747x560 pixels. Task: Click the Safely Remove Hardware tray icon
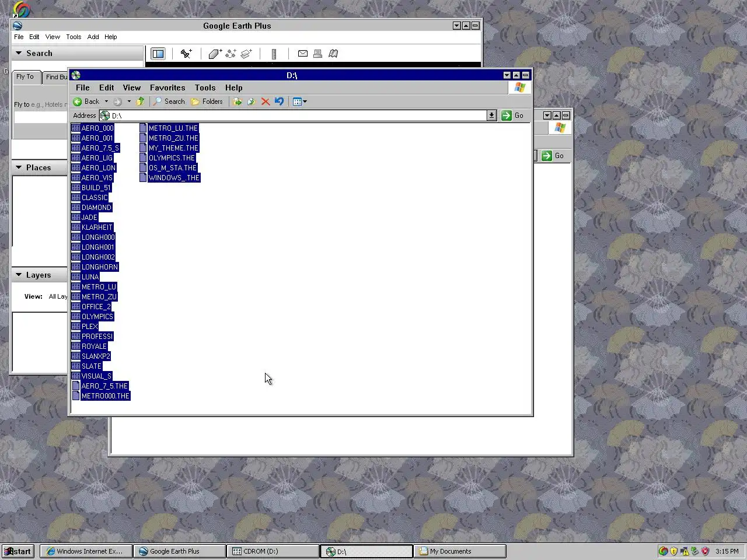pos(694,551)
